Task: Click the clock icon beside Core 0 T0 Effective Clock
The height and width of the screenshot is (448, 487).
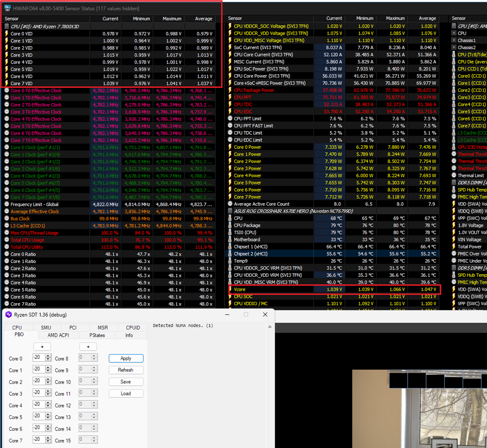Action: tap(7, 91)
